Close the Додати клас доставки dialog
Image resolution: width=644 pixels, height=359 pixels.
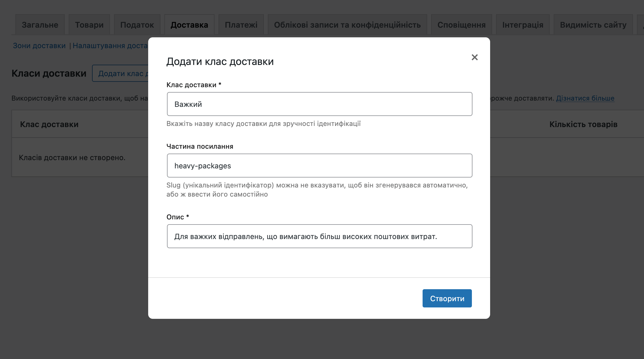click(474, 57)
